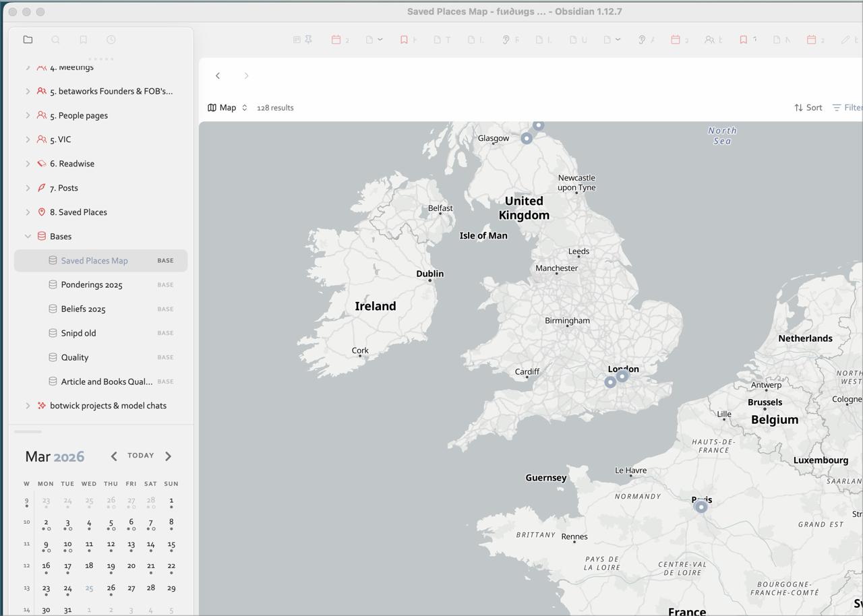Open the Map view dropdown

[228, 108]
